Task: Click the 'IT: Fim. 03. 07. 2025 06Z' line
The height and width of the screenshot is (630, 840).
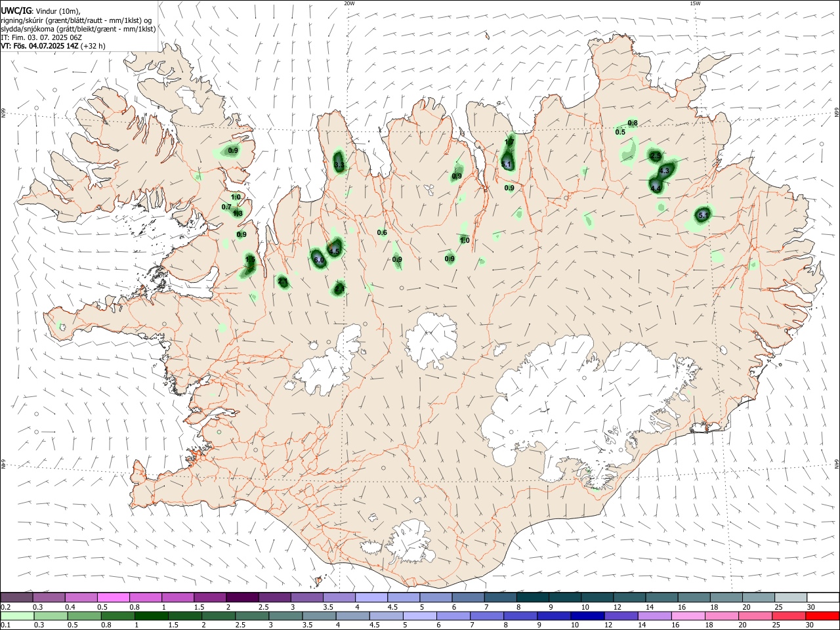Action: point(41,37)
